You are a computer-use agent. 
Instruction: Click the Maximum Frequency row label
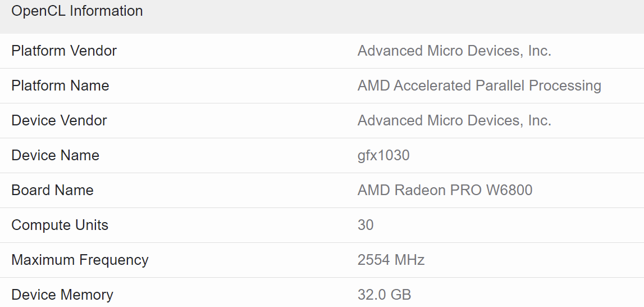tap(80, 260)
